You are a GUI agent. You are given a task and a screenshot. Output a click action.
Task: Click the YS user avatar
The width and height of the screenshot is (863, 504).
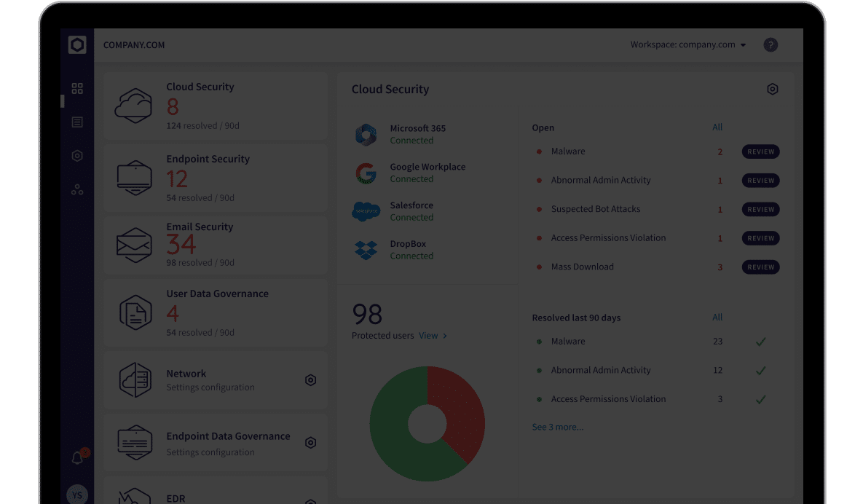[x=77, y=495]
